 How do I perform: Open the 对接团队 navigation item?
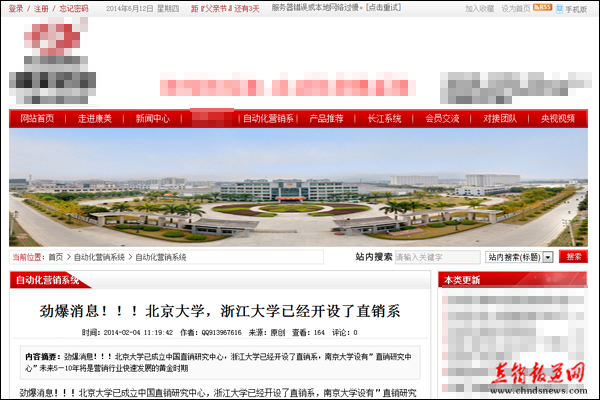[x=500, y=119]
